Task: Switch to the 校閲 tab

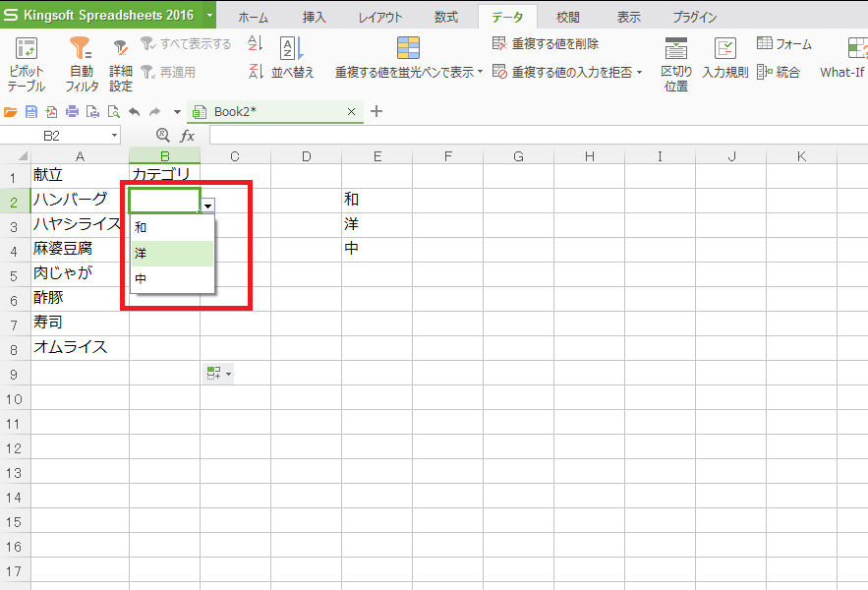Action: [567, 17]
